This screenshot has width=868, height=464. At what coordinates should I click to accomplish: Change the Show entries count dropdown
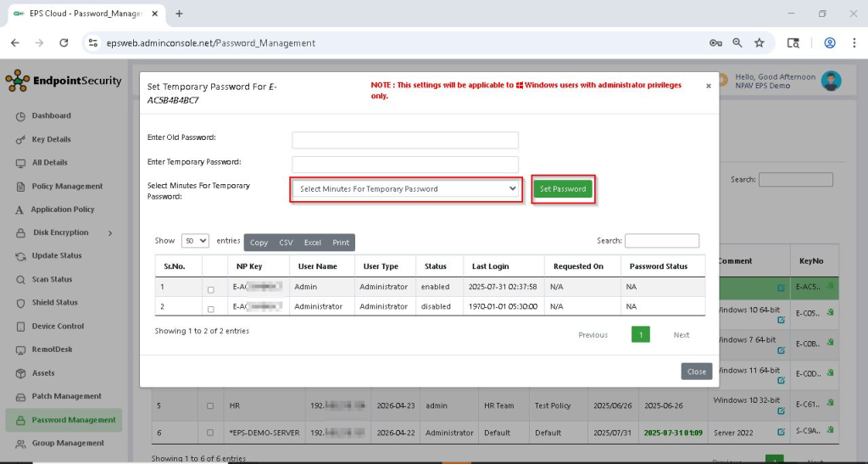click(195, 241)
